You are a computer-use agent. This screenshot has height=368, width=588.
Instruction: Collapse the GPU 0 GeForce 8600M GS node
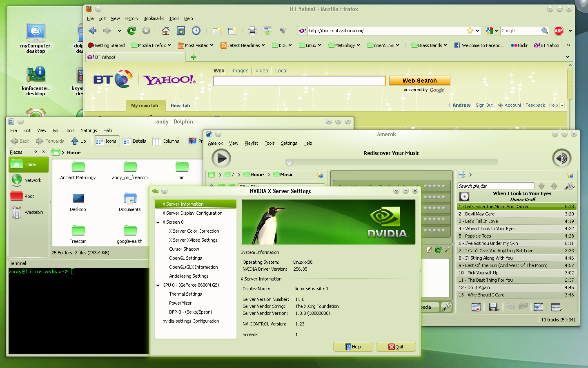(x=158, y=285)
